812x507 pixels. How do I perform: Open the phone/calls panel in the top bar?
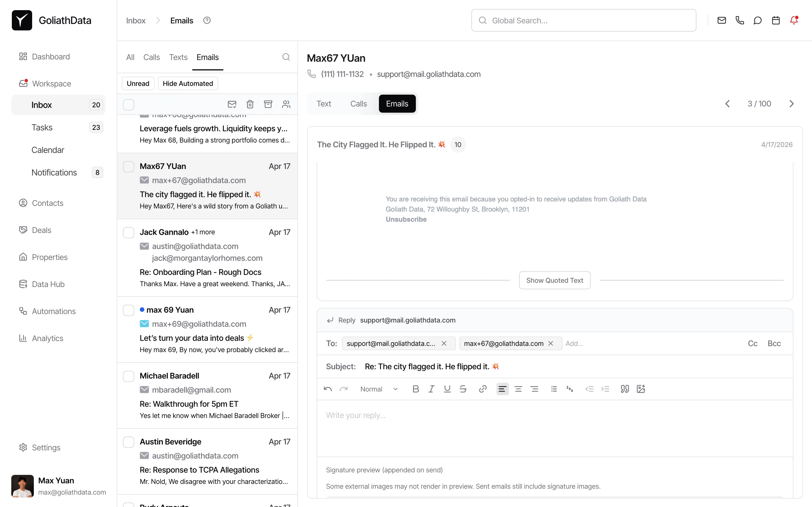(x=740, y=20)
